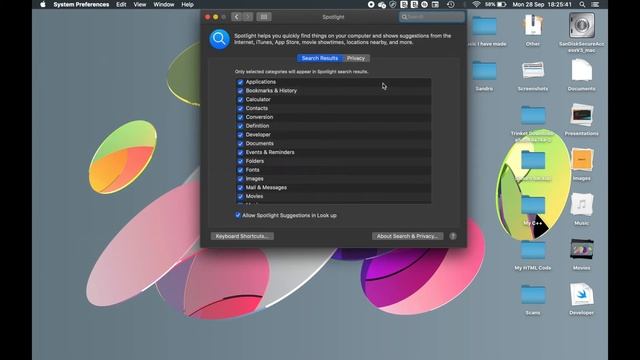Screen dimensions: 640x360
Task: Open the Trinket Downloads folder on the desktop
Action: (533, 116)
